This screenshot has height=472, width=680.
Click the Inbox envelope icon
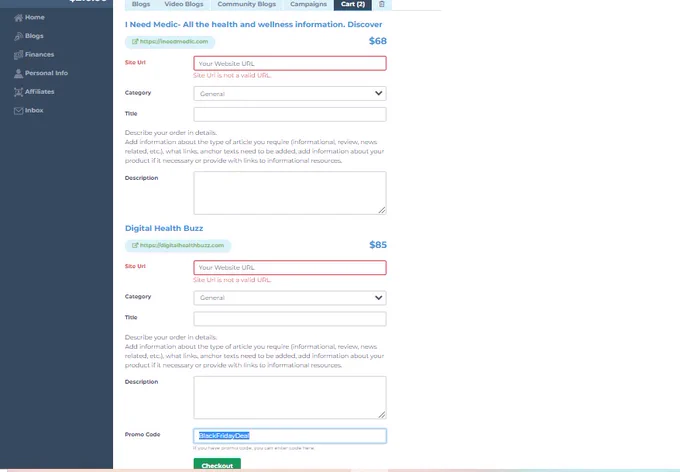tap(18, 111)
